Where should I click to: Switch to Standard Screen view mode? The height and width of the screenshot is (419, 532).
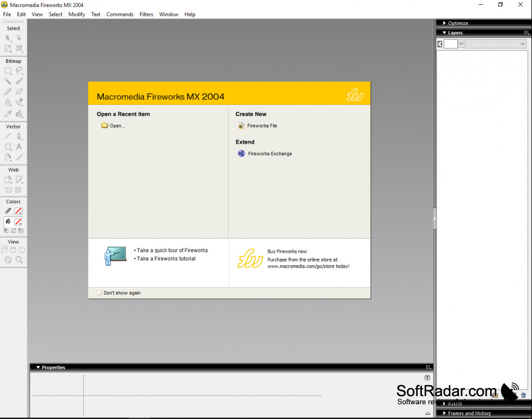(x=5, y=250)
